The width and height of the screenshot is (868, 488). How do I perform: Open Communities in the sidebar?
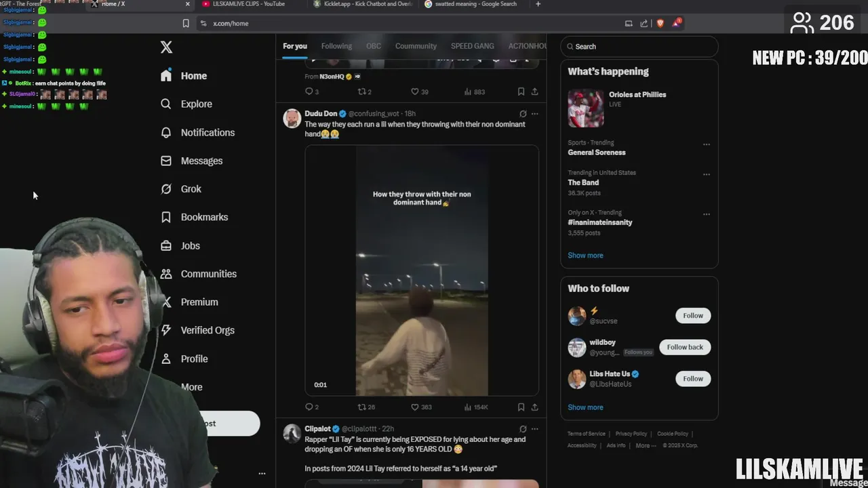[198, 274]
